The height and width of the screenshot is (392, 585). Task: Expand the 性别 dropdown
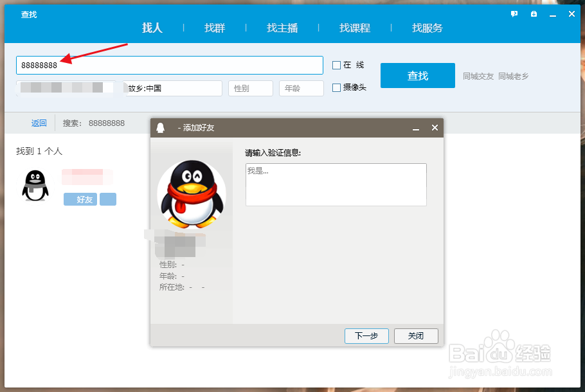pos(251,89)
